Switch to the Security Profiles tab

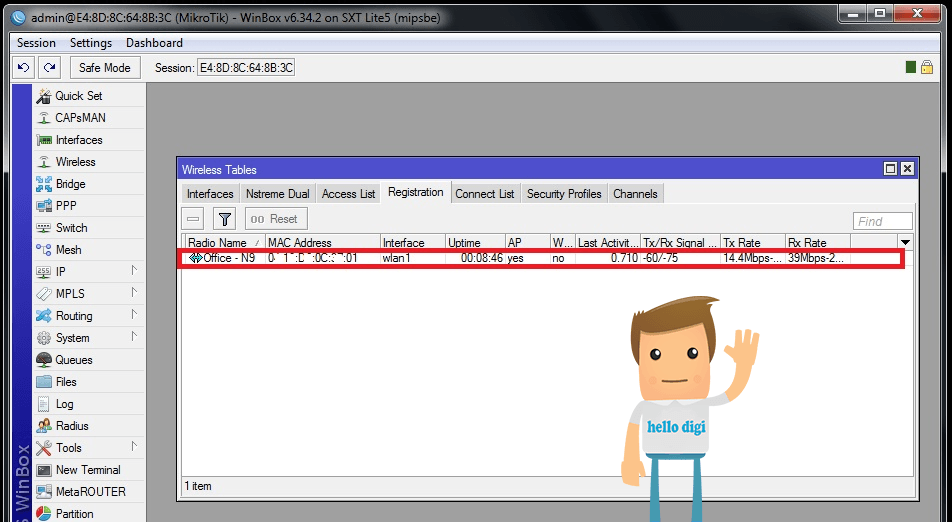[x=564, y=194]
